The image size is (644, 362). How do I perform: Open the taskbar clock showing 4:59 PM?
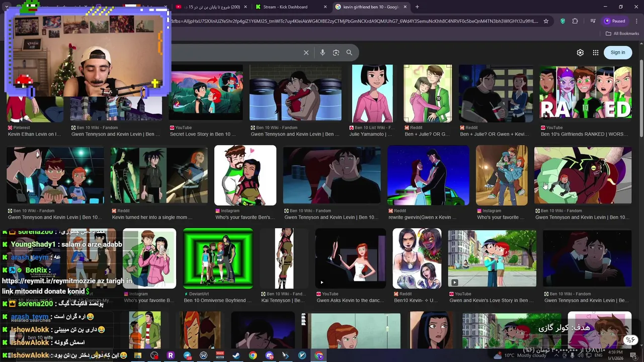click(616, 355)
